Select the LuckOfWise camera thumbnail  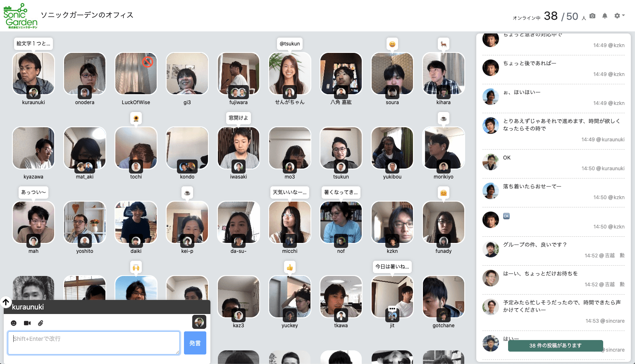tap(136, 74)
